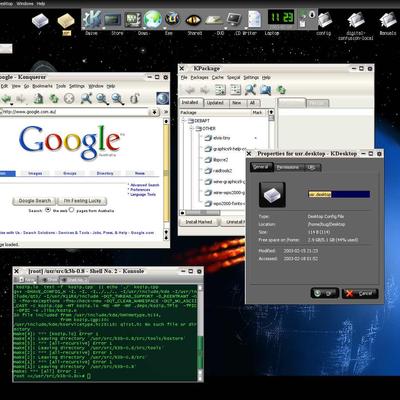Click the Google Search button
Screen dimensions: 400x400
(35, 201)
